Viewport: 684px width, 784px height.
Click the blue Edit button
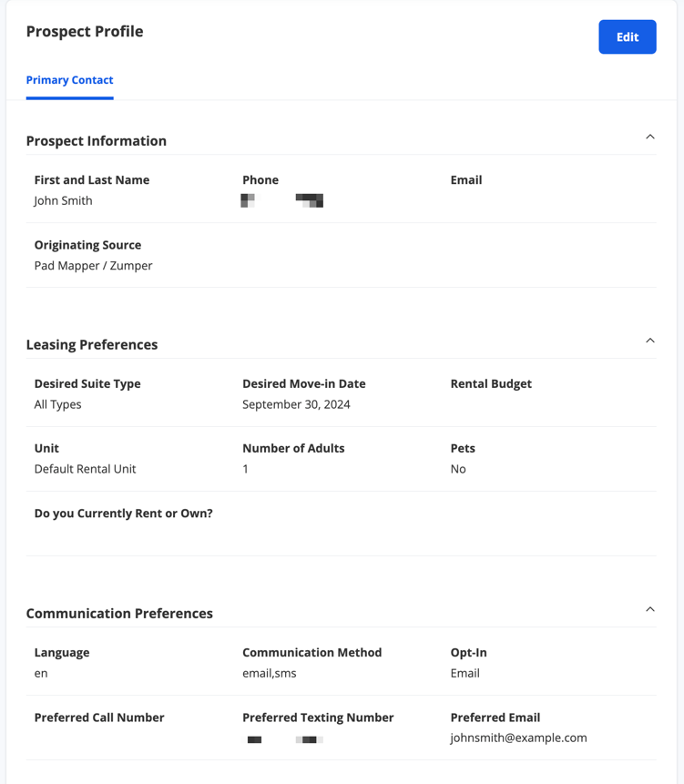click(x=627, y=37)
